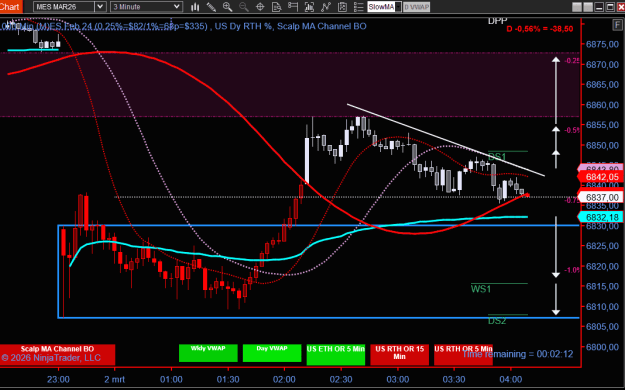The width and height of the screenshot is (625, 390).
Task: Click the 01:30 time axis label
Action: [228, 379]
